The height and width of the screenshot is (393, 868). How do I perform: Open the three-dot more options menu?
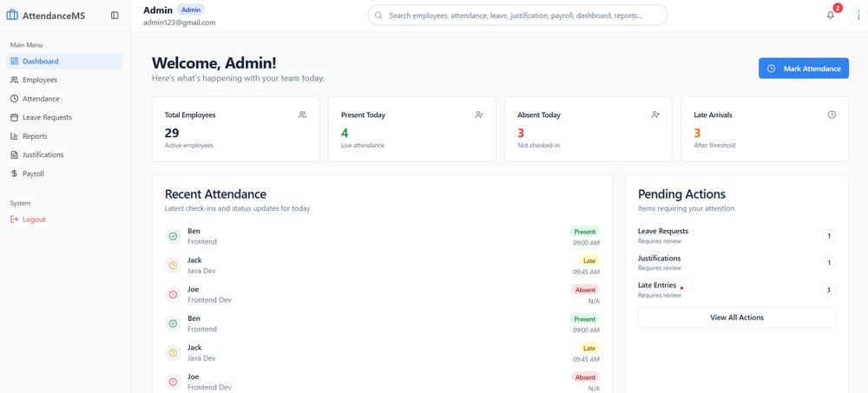coord(858,16)
